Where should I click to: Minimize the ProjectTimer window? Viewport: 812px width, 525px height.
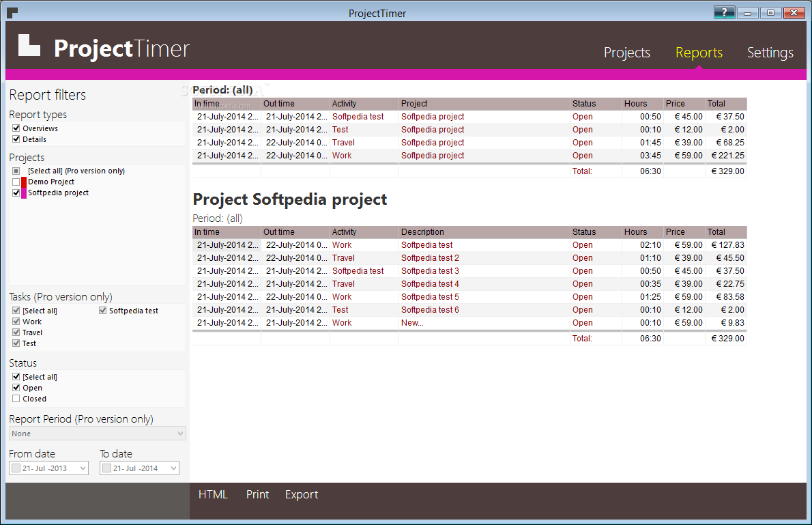pos(747,12)
